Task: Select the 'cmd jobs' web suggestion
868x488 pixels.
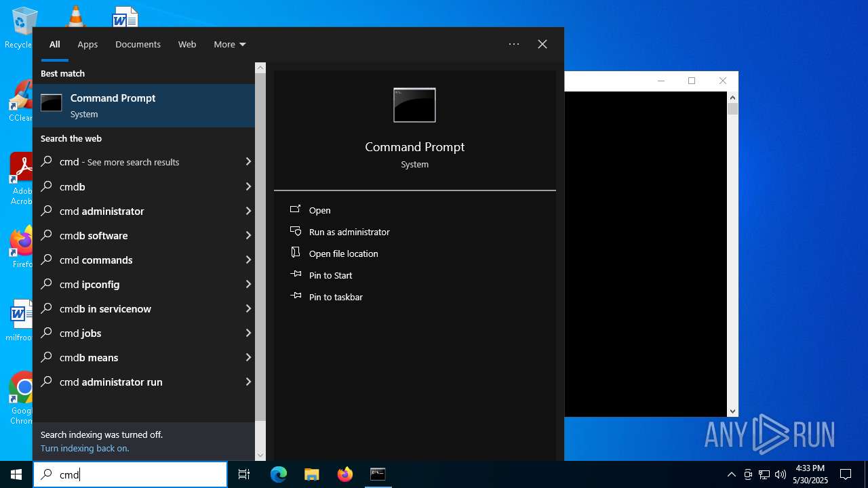Action: click(144, 333)
